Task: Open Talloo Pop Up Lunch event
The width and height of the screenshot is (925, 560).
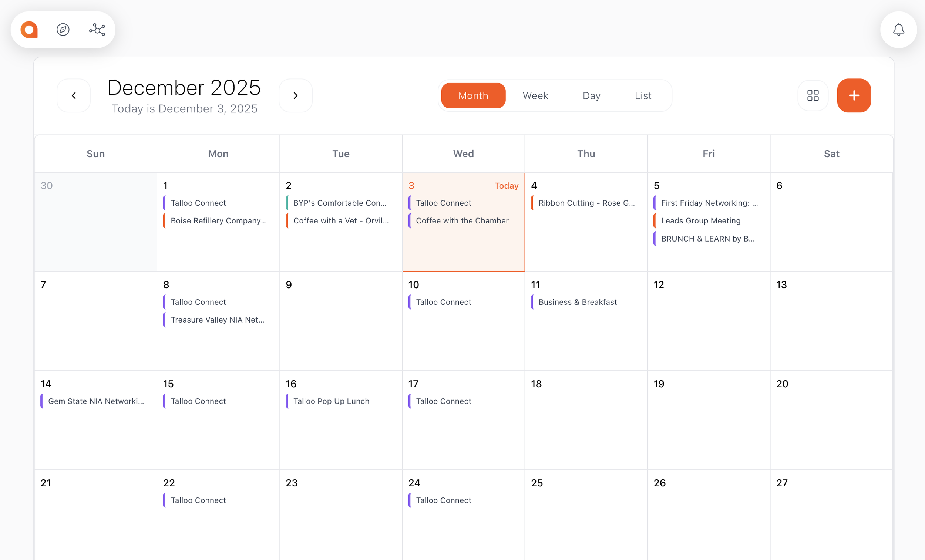Action: click(331, 401)
